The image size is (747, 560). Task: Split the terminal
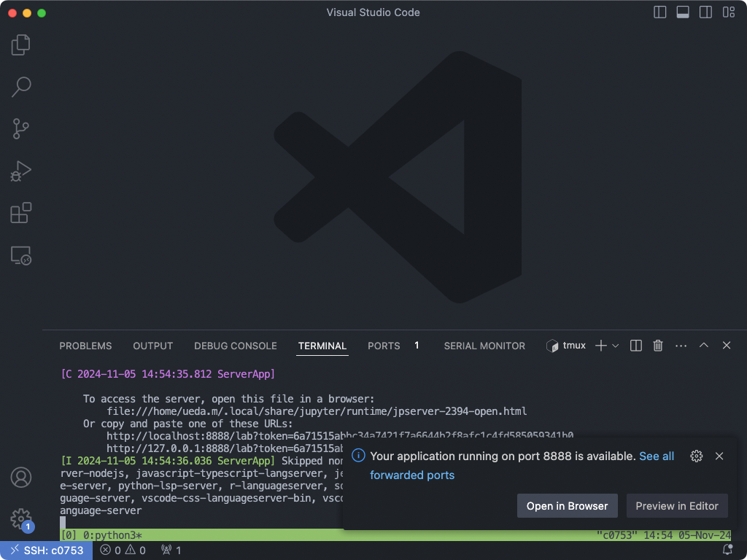tap(636, 346)
